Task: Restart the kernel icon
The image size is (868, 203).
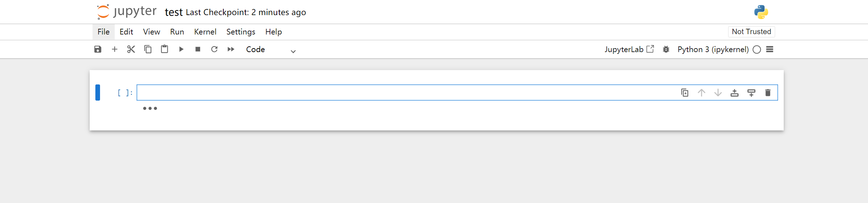Action: pyautogui.click(x=214, y=49)
